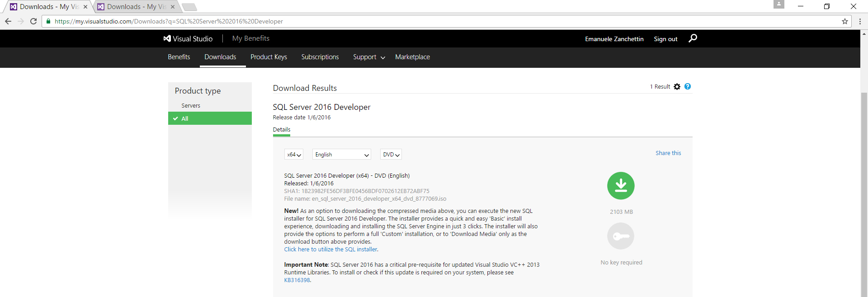Click the browser address bar URL
The height and width of the screenshot is (297, 868).
pyautogui.click(x=169, y=21)
